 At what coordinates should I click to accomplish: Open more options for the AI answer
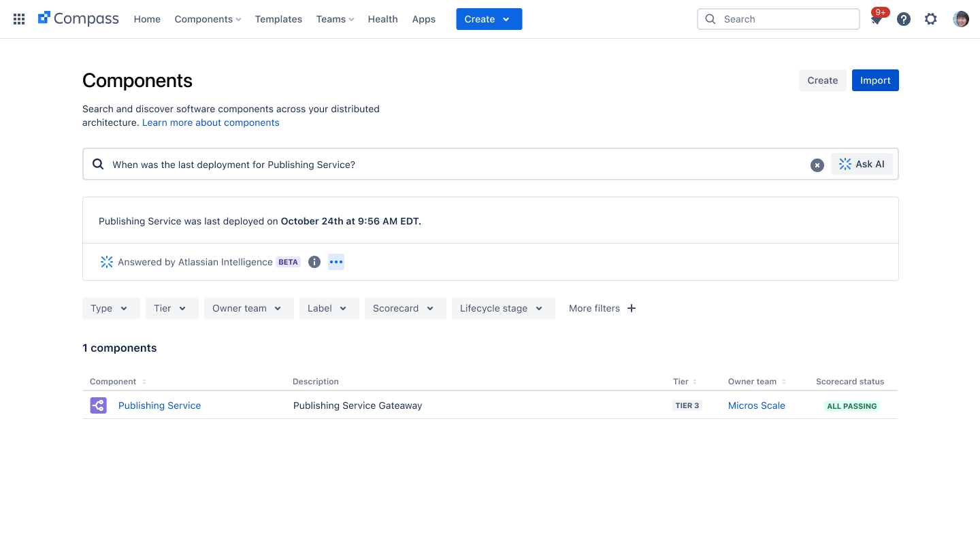(336, 261)
